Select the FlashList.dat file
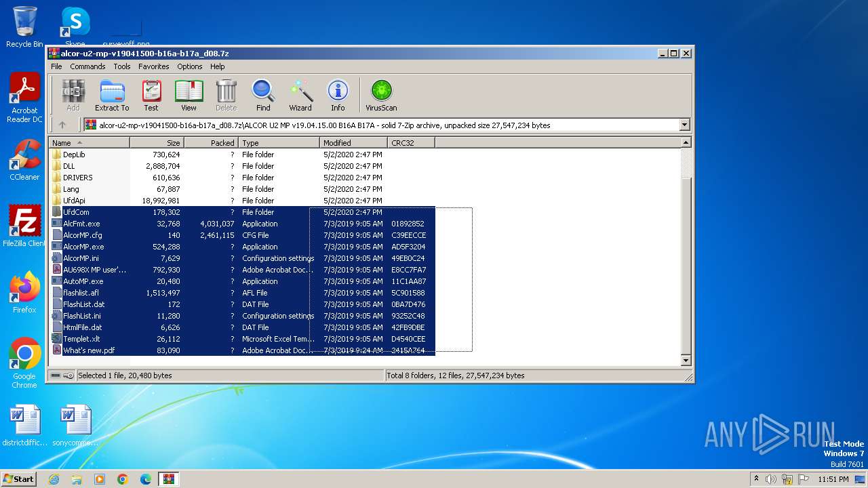 tap(83, 304)
